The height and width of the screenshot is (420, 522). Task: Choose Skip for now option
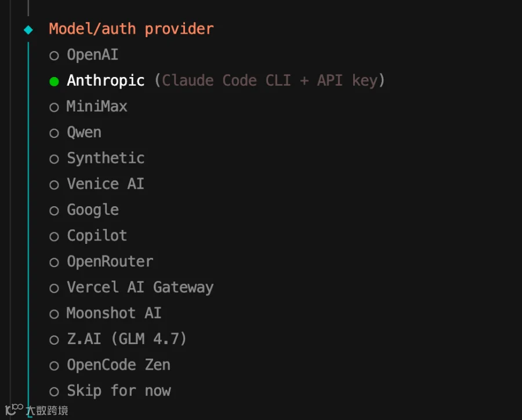point(110,391)
